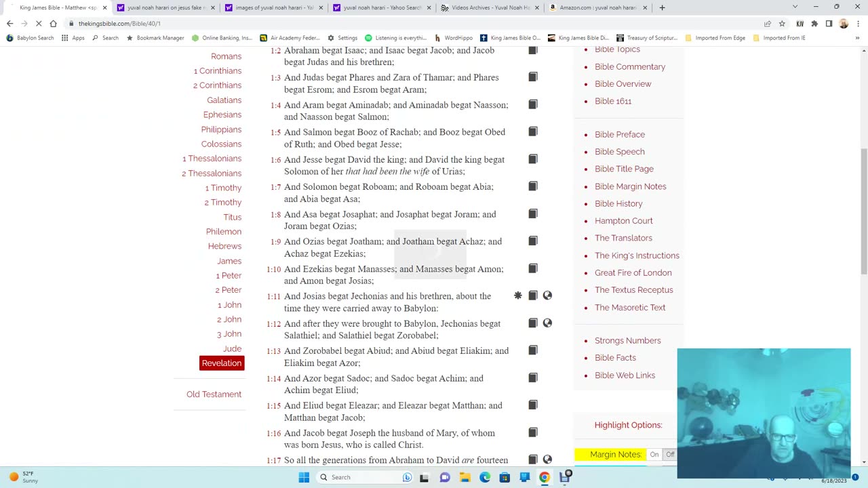Image resolution: width=868 pixels, height=488 pixels.
Task: Open File Explorer from the taskbar
Action: [x=465, y=477]
